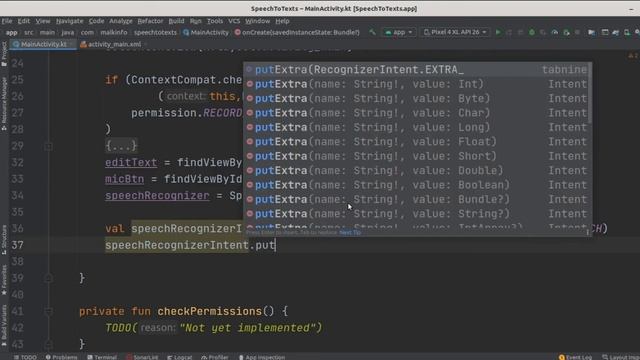
Task: Click the fold end marker at line 39
Action: (48, 278)
